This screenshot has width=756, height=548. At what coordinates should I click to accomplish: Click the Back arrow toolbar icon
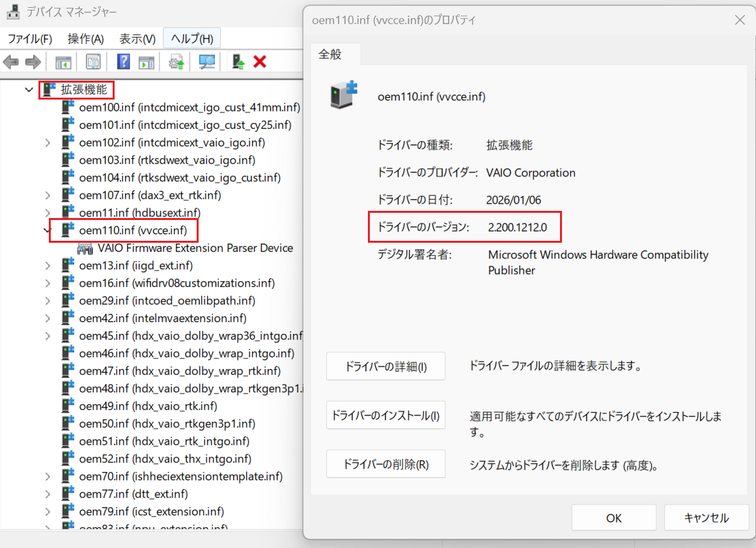(x=10, y=62)
